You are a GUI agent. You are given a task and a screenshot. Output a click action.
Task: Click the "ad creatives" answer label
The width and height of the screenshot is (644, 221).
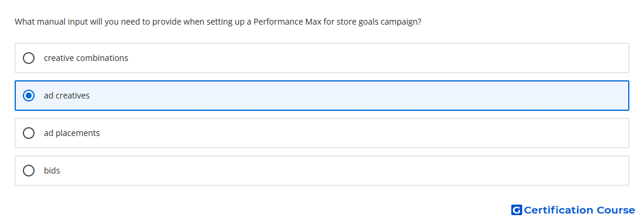(x=67, y=96)
